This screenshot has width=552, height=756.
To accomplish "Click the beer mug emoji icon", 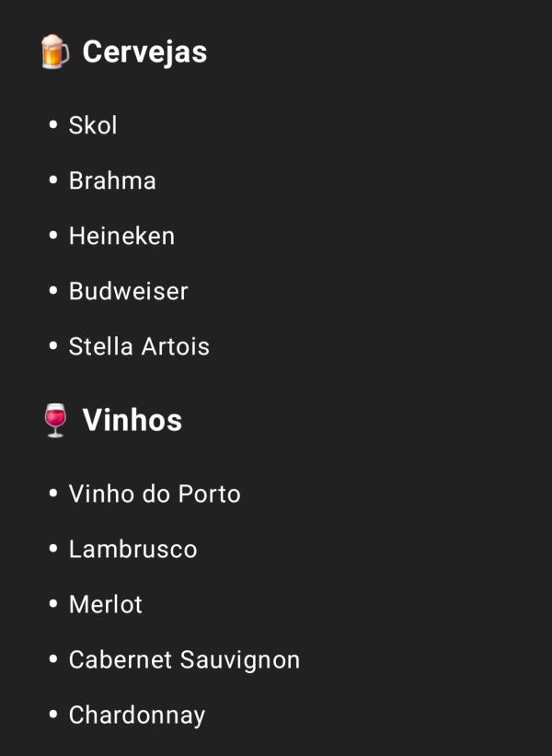I will (55, 52).
